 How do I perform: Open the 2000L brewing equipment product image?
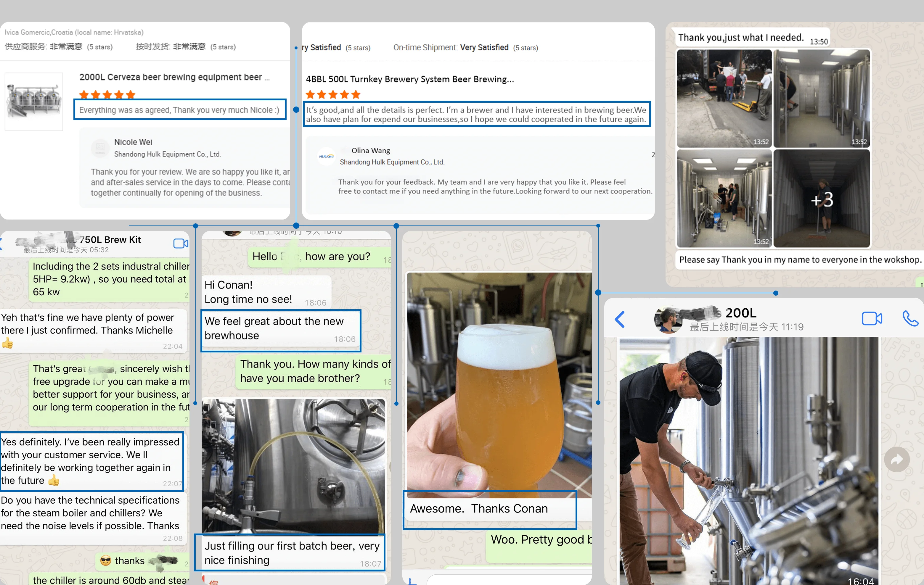pos(34,101)
